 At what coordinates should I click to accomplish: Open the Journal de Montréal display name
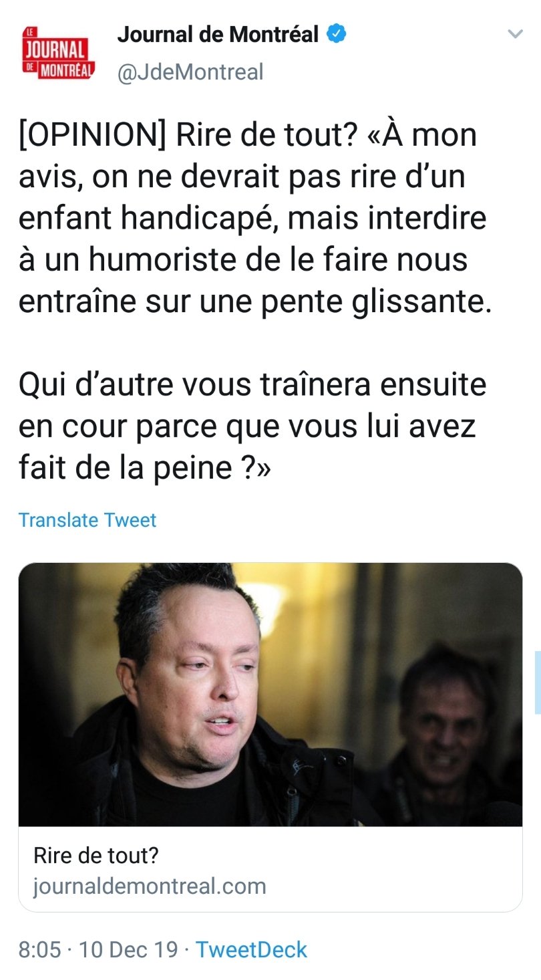(218, 34)
